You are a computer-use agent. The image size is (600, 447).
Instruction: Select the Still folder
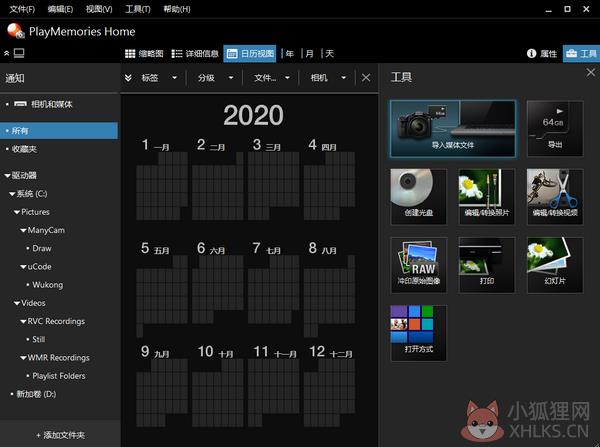pyautogui.click(x=39, y=339)
